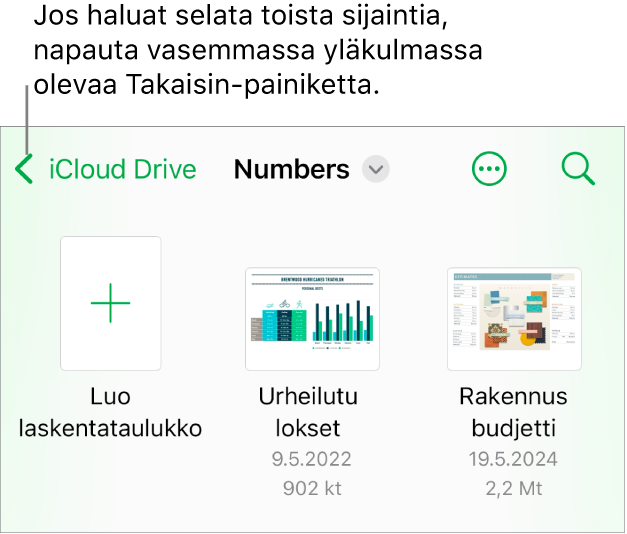Click the Numbers folder title
The height and width of the screenshot is (534, 627).
coord(292,169)
